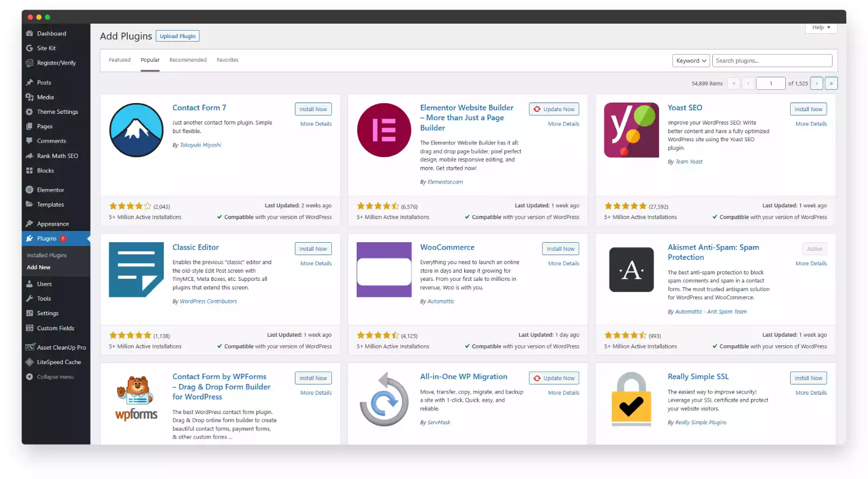Open More Details for Yoast SEO
Screen dimensions: 868x479
click(x=811, y=124)
